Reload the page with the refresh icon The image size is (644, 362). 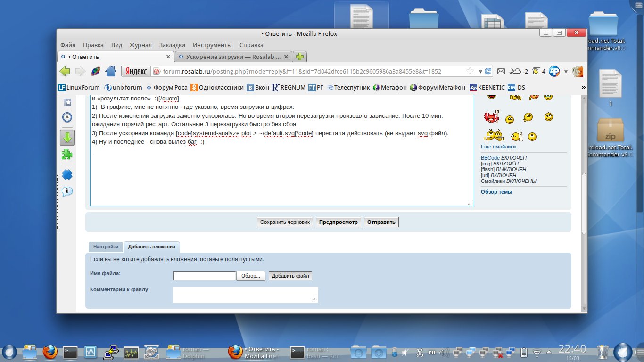pyautogui.click(x=488, y=71)
